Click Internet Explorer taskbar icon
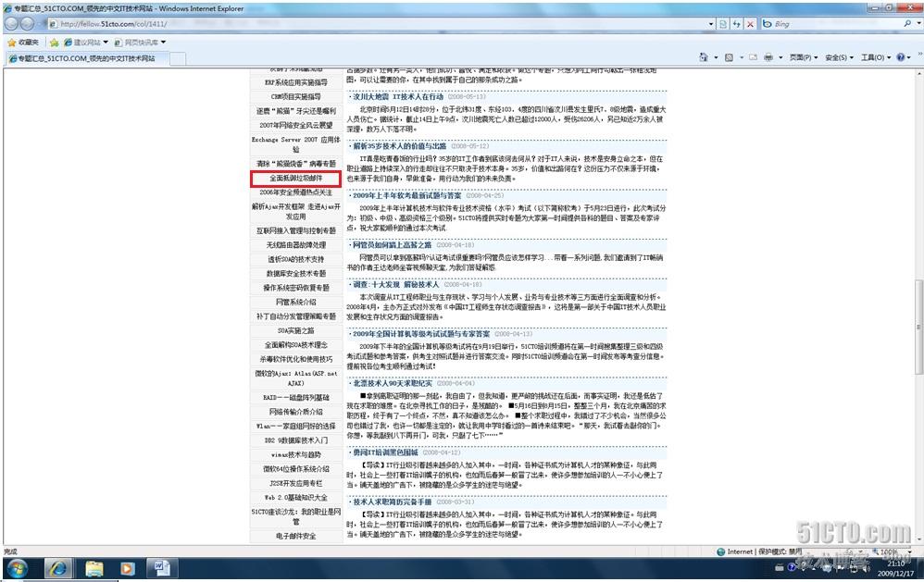Screen dimensions: 924x582 tap(57, 568)
